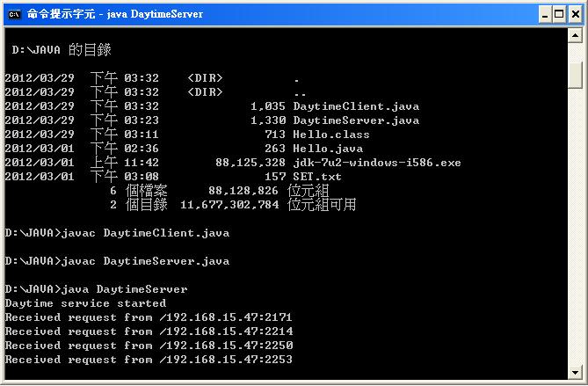The image size is (588, 386).
Task: Click the first <DIR> entry for '.'
Action: tap(205, 78)
